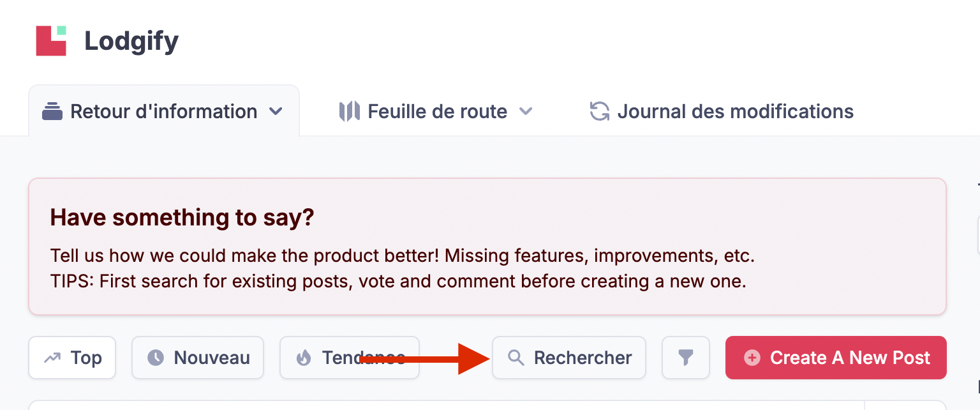The image size is (980, 410).
Task: Expand the Feuille de route dropdown chevron
Action: click(x=526, y=112)
